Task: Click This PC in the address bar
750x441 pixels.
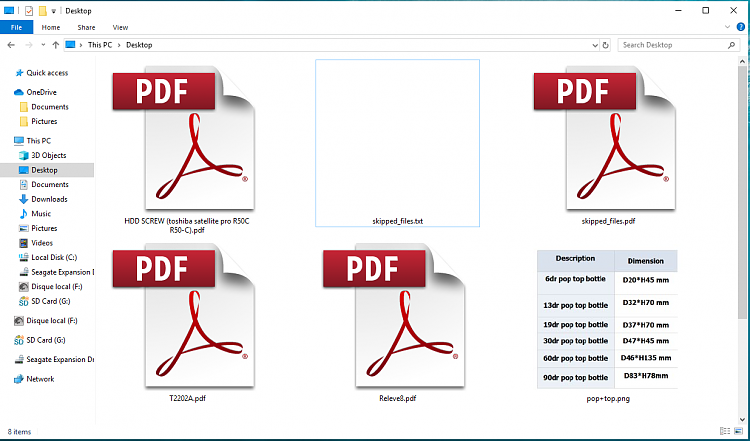Action: click(99, 45)
